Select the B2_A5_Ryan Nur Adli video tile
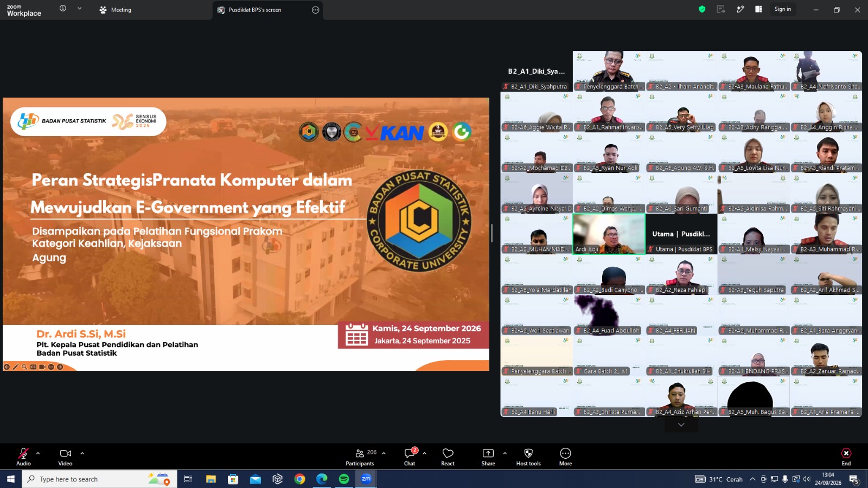The image size is (868, 488). click(x=609, y=152)
